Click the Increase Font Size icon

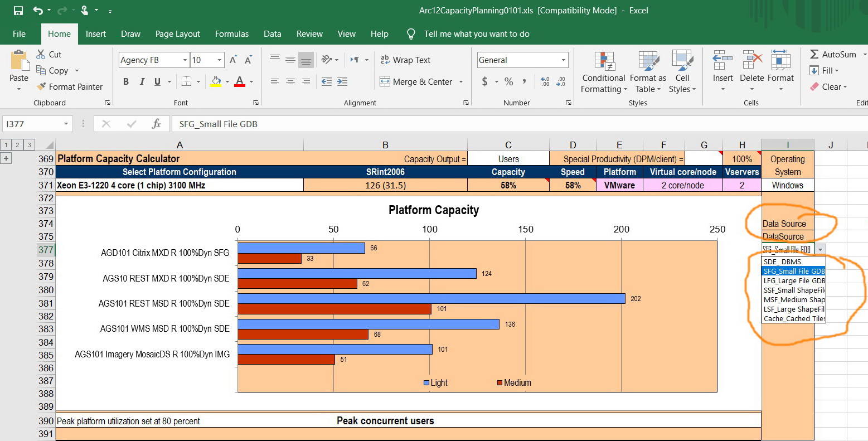tap(234, 60)
